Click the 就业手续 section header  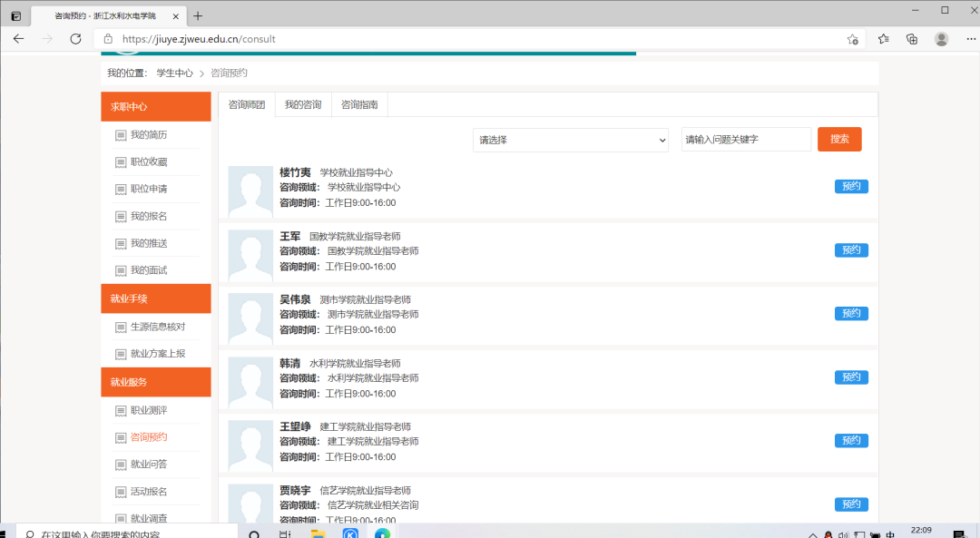pos(156,298)
